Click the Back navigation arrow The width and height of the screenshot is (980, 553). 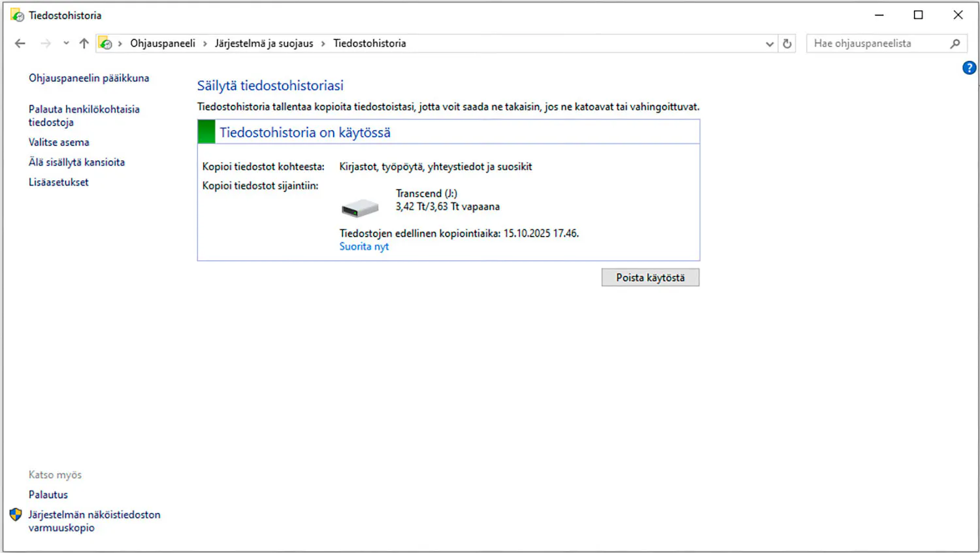[x=20, y=43]
